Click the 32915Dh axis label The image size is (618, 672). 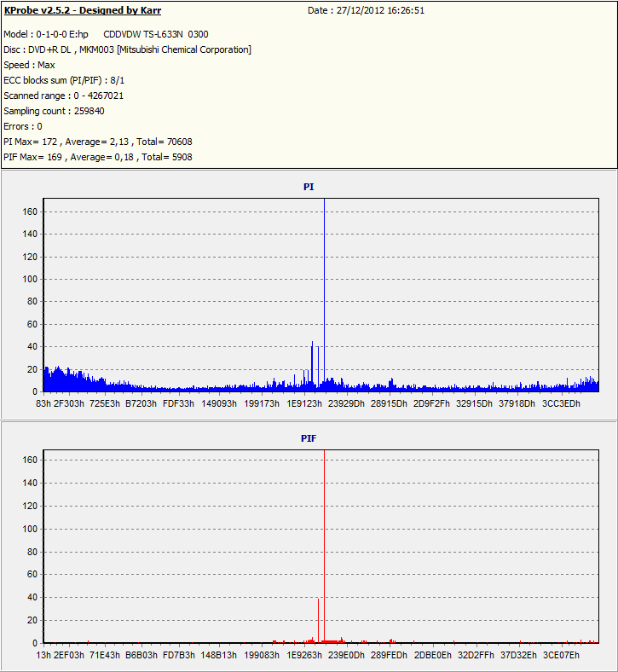(474, 403)
